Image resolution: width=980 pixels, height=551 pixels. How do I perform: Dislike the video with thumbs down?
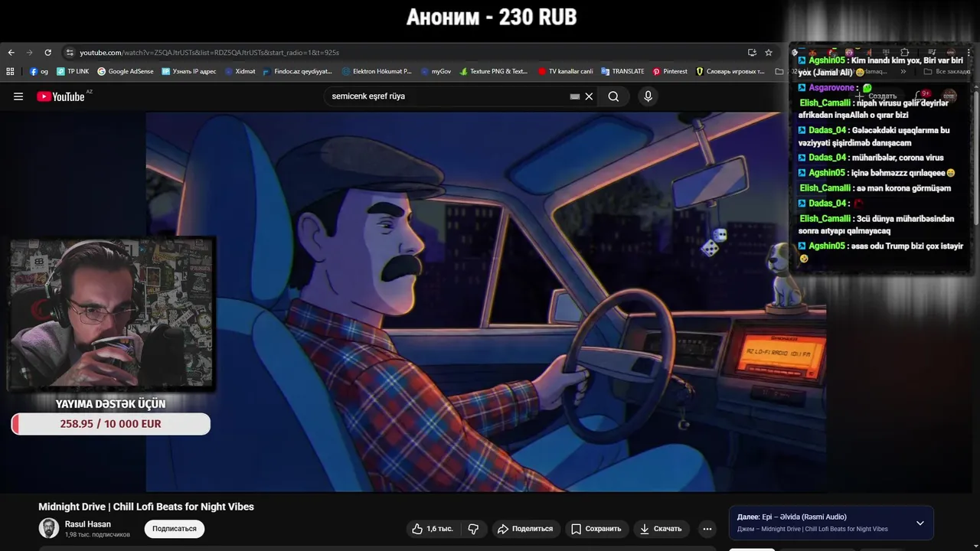pos(473,529)
